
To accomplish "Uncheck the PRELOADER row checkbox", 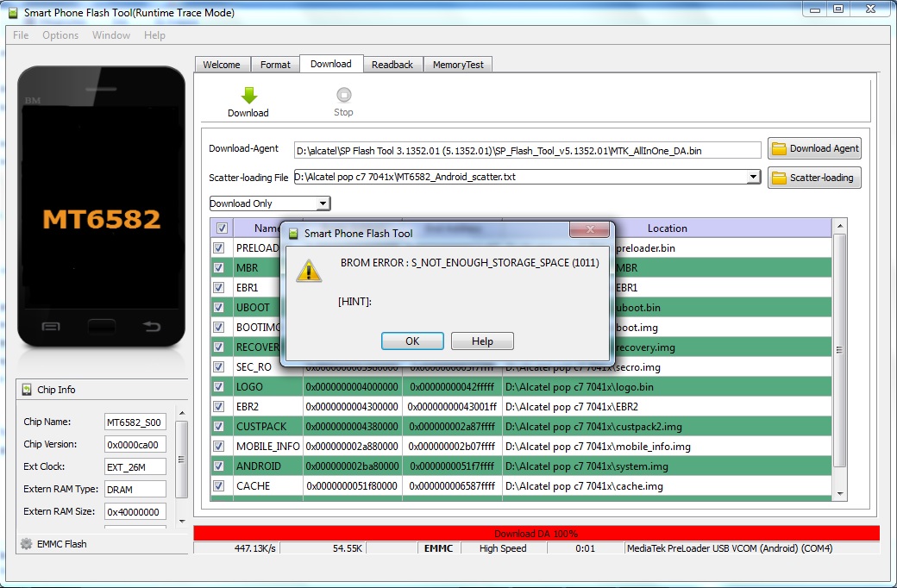I will 218,247.
